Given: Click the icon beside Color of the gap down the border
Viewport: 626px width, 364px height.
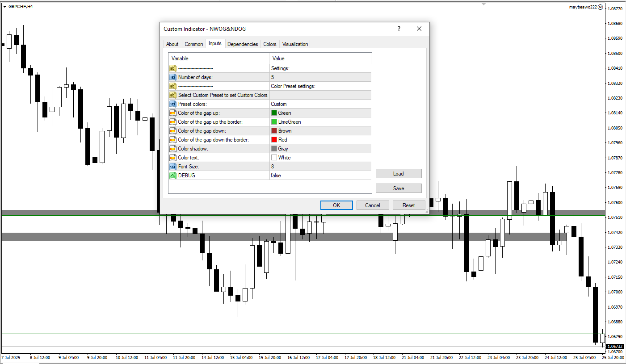Looking at the screenshot, I should point(173,140).
